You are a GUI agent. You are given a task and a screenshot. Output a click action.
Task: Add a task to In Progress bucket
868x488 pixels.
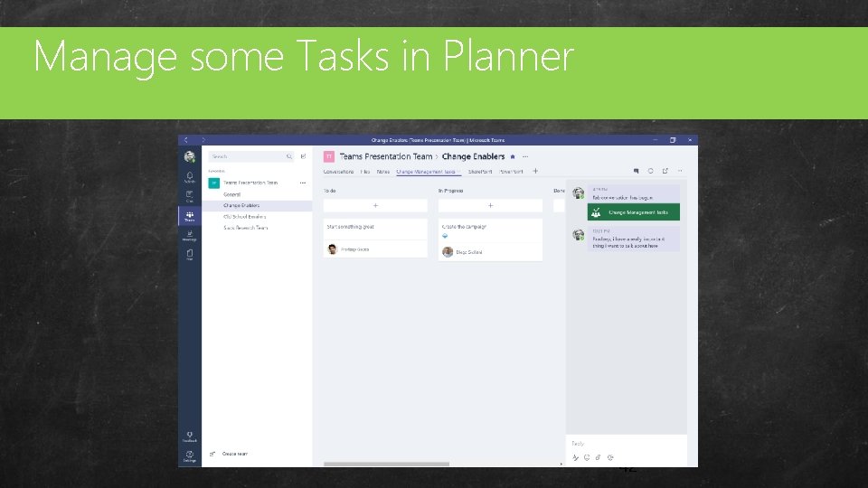[490, 205]
